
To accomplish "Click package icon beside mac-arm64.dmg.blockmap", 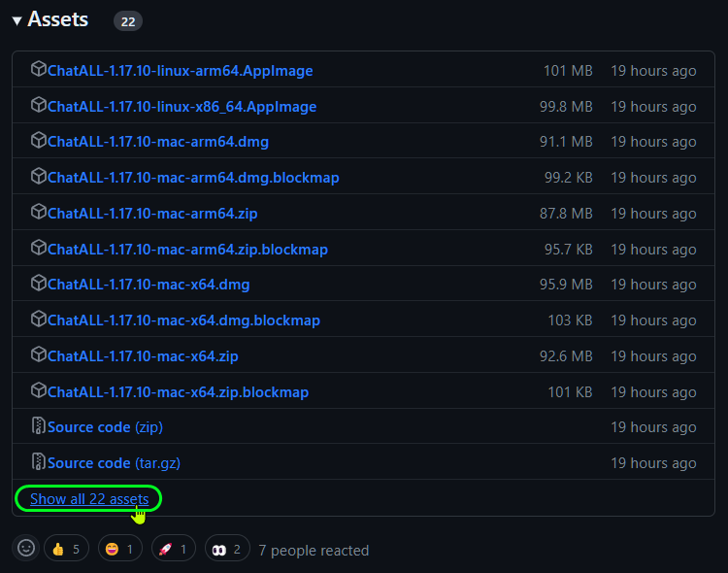I will pos(39,176).
